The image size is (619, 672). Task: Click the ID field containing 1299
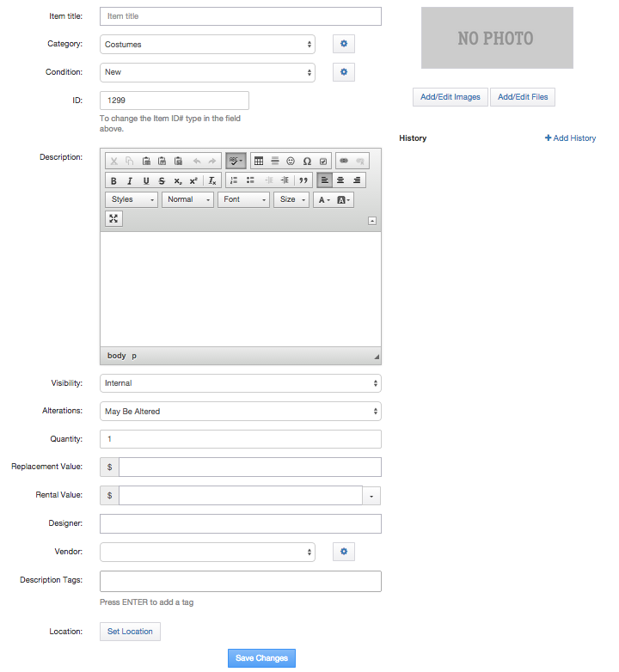point(175,101)
